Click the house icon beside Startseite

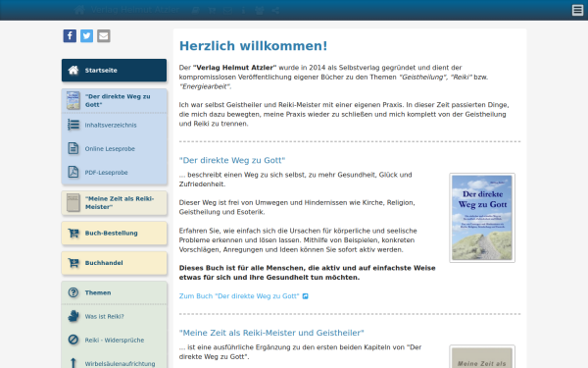[x=73, y=71]
